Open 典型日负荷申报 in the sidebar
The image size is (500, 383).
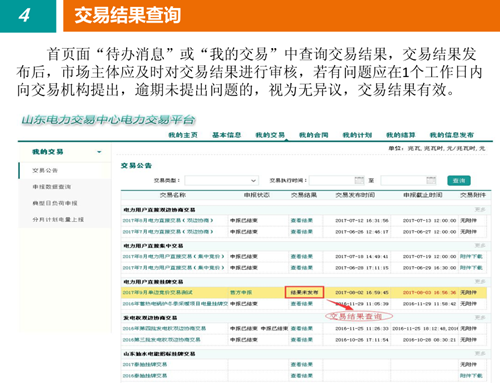click(x=55, y=203)
